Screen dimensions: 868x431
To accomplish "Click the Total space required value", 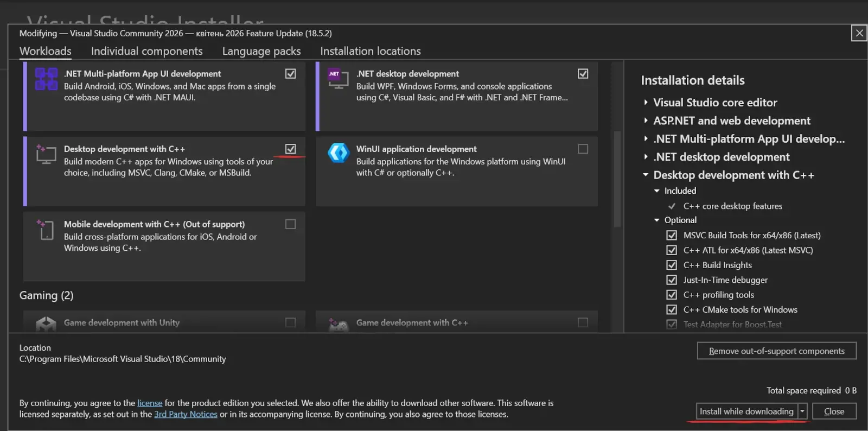I will [851, 390].
